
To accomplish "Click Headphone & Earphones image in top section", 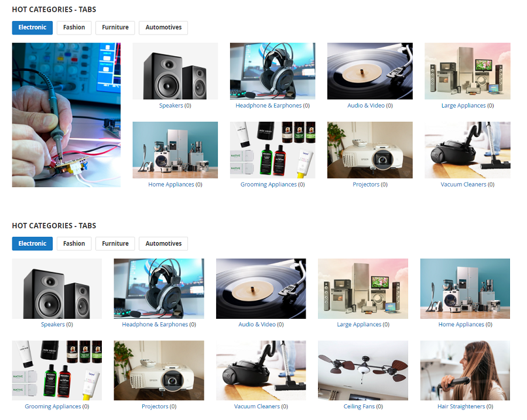I will (272, 71).
